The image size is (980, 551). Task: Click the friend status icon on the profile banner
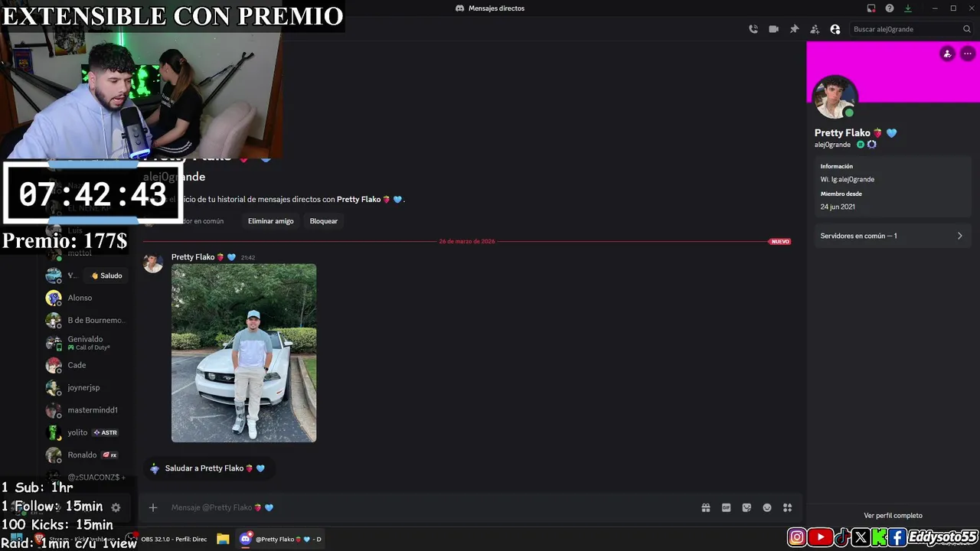click(x=947, y=54)
